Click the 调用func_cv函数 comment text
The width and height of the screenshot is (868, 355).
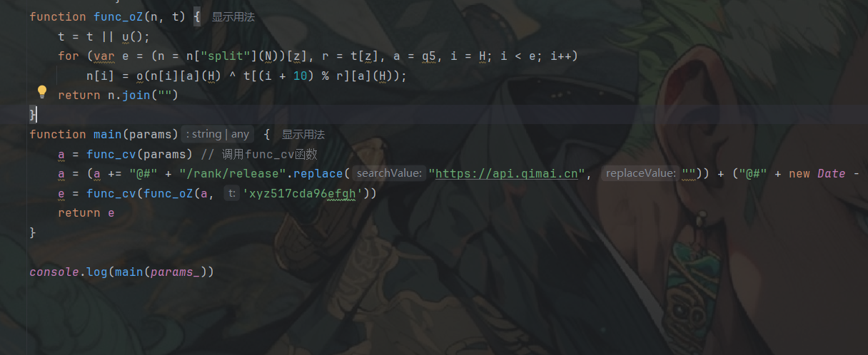269,154
